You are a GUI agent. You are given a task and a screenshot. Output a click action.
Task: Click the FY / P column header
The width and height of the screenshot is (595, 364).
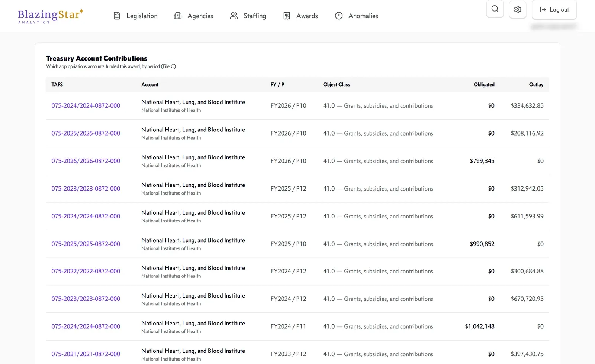click(x=277, y=85)
